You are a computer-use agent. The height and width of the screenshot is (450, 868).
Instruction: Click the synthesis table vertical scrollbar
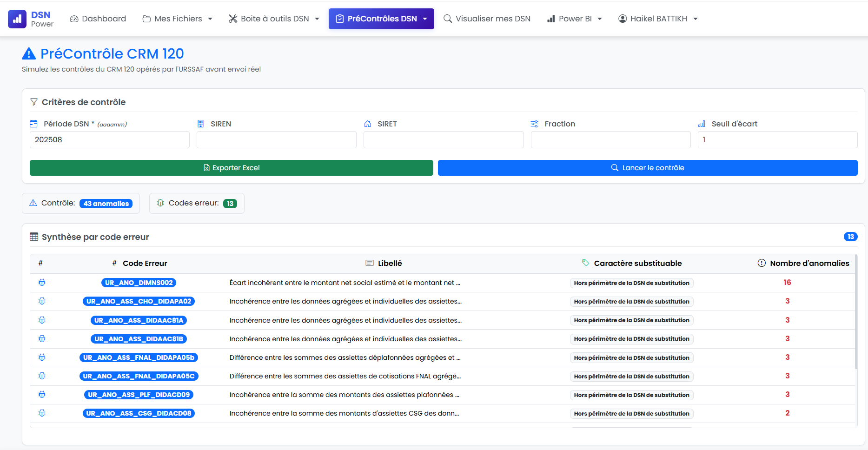(x=856, y=311)
